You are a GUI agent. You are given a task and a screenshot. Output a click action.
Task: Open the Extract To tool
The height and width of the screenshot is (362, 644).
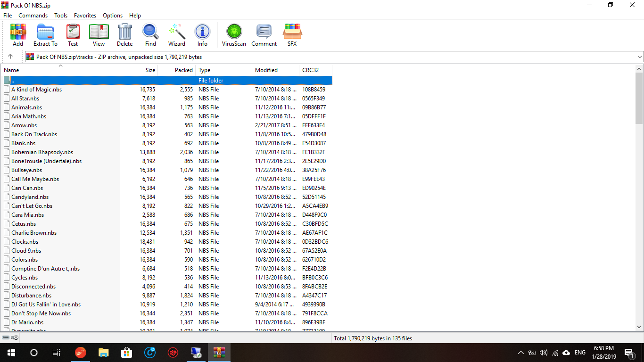(45, 35)
